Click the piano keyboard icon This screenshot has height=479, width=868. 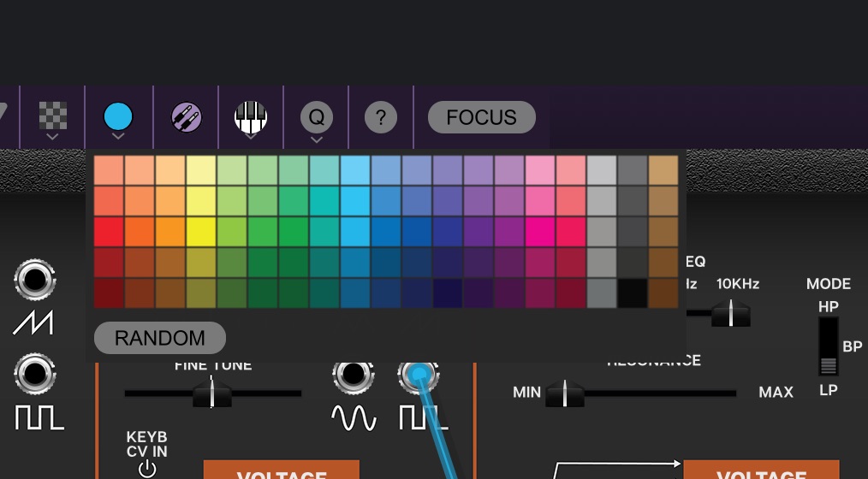(251, 116)
